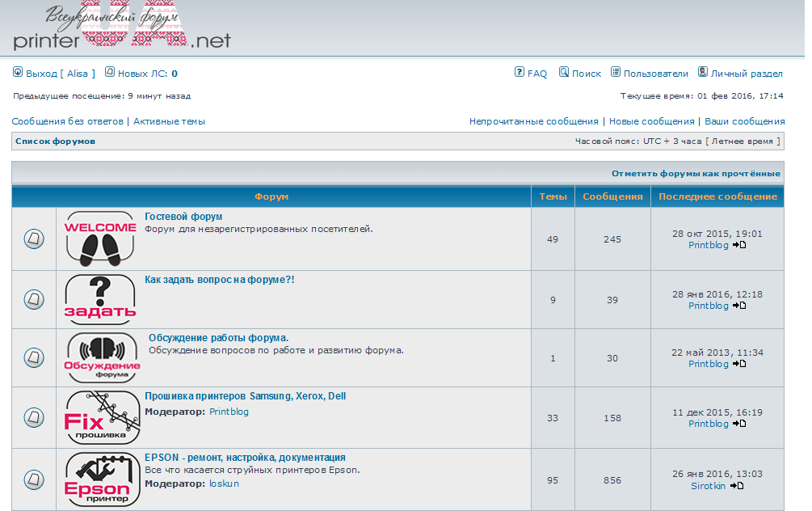
Task: Click 'Предыдущее посещение: 9 минут назад' text
Action: coord(102,96)
